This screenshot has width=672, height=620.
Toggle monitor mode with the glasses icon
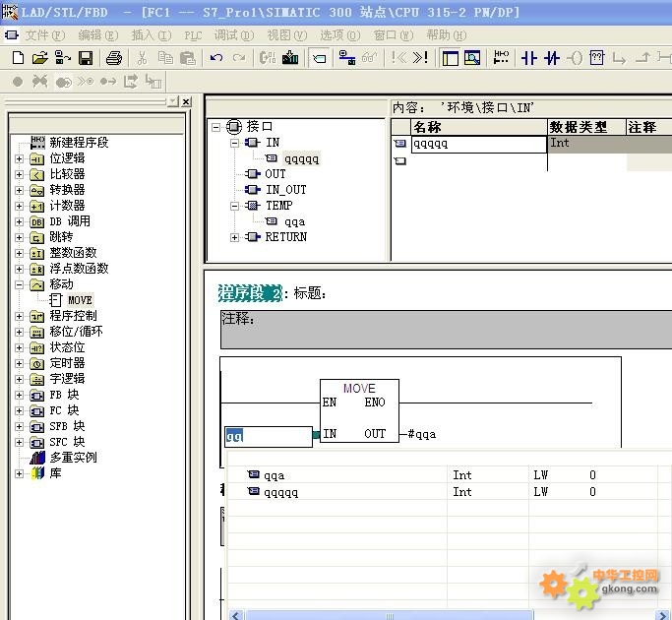click(x=369, y=57)
